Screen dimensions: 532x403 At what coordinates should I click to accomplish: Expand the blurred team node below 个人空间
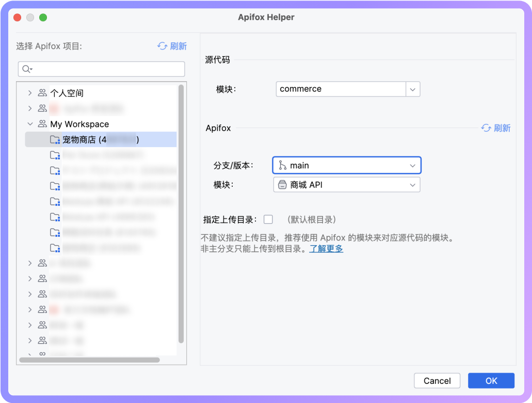(x=30, y=108)
